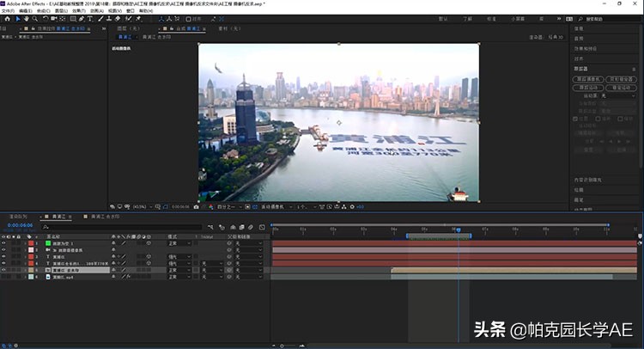Open the Effect menu
644x349 pixels.
(79, 10)
